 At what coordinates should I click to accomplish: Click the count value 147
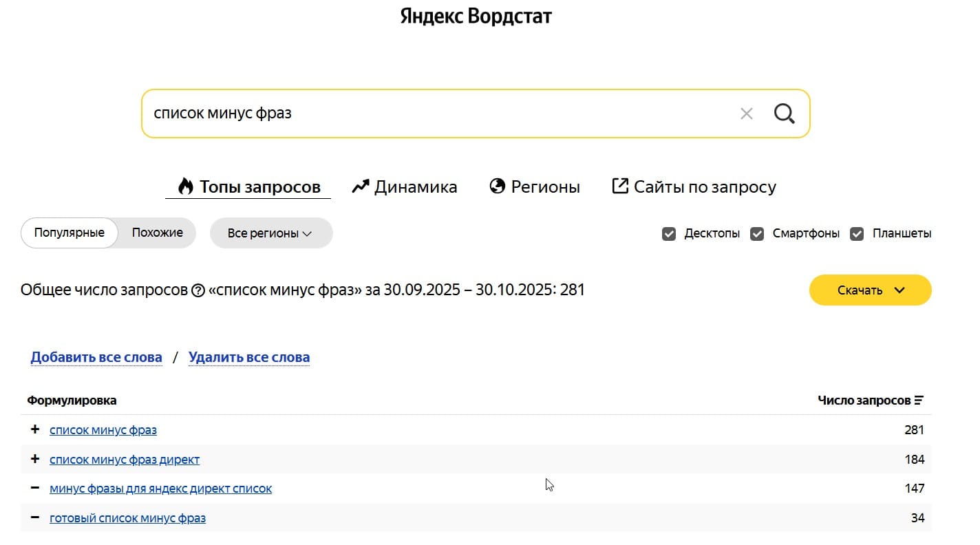pyautogui.click(x=915, y=489)
